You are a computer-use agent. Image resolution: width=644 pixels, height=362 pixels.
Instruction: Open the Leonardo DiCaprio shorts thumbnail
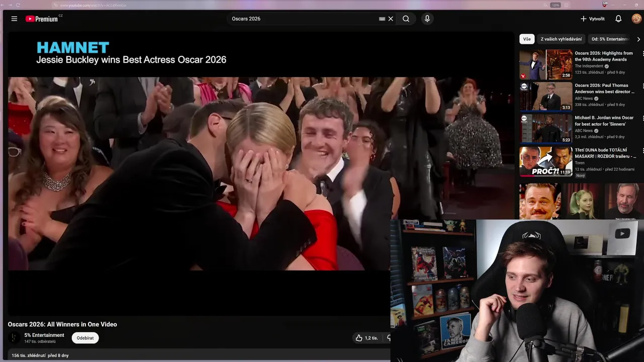540,201
